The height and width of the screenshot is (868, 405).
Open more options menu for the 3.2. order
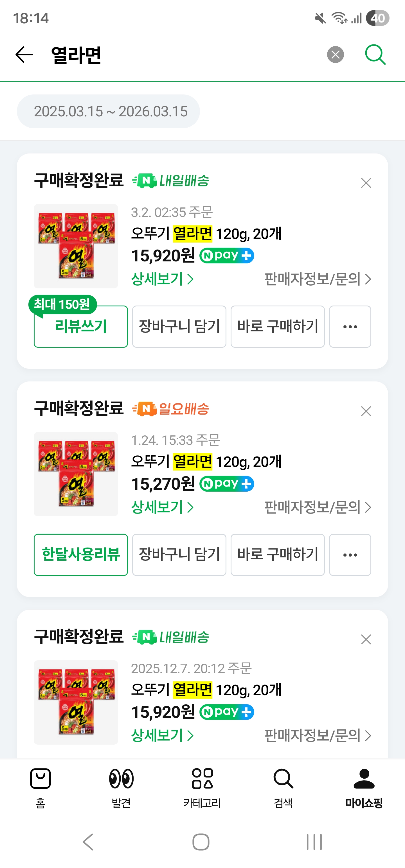tap(350, 327)
